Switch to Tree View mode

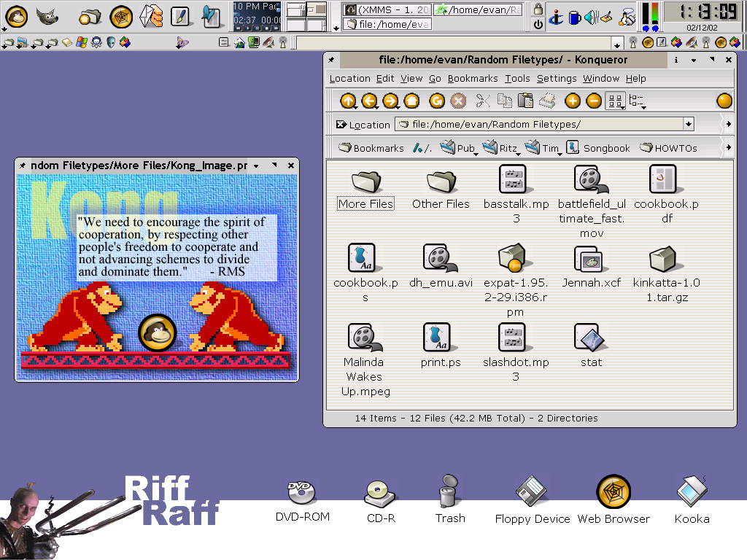pyautogui.click(x=637, y=101)
